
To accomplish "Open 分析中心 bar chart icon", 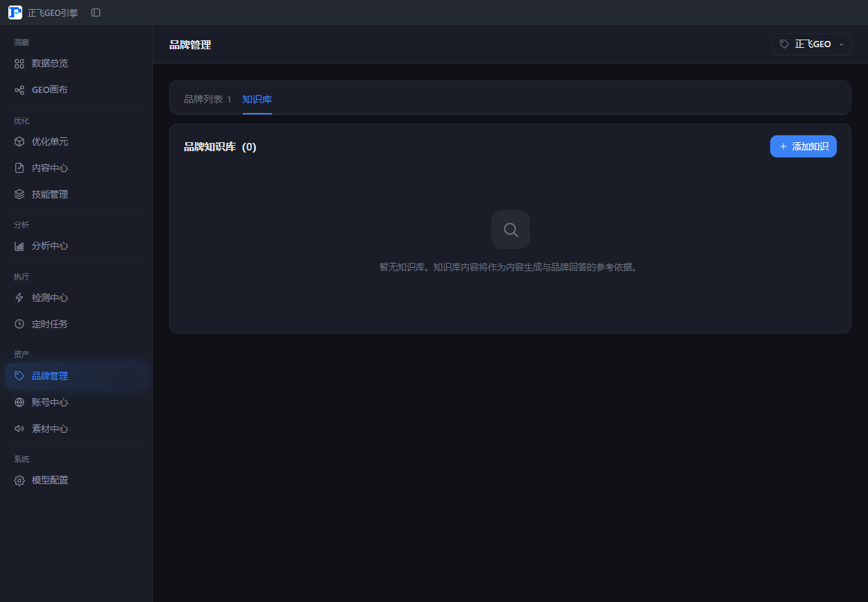I will 19,246.
